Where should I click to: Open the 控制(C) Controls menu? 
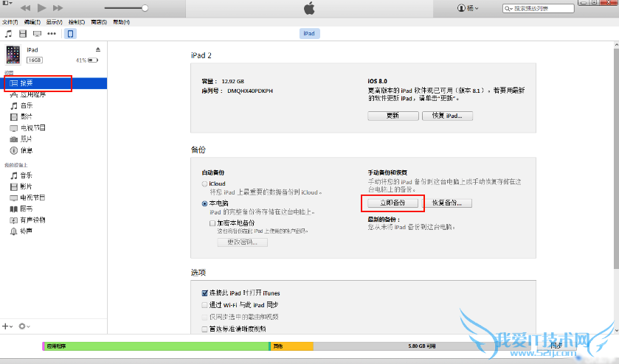click(77, 22)
